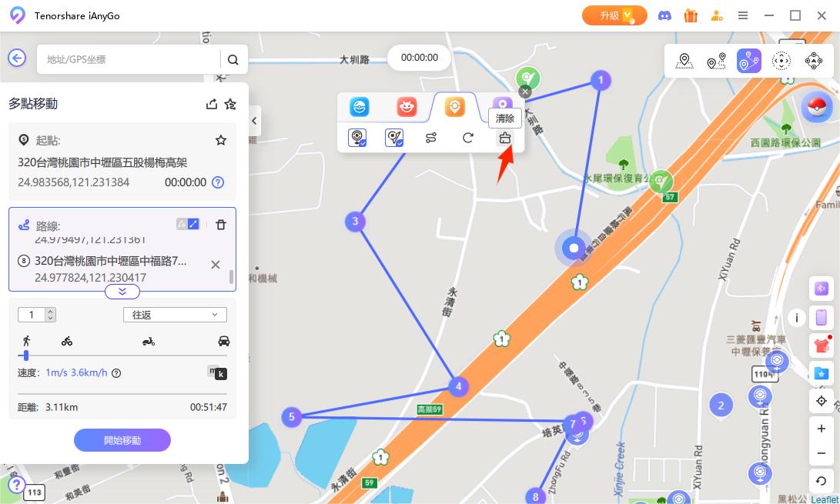Toggle the PokéStop display checkbox icon

(357, 138)
